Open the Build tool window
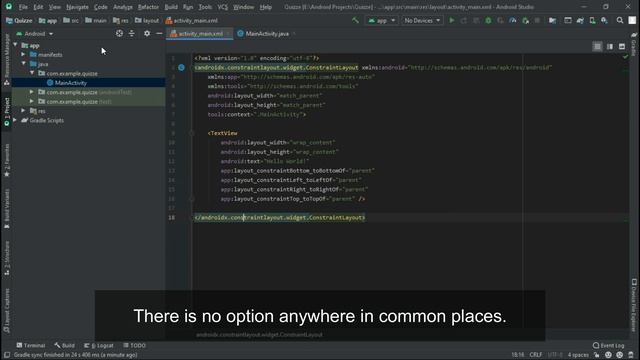The width and height of the screenshot is (640, 360). (64, 345)
